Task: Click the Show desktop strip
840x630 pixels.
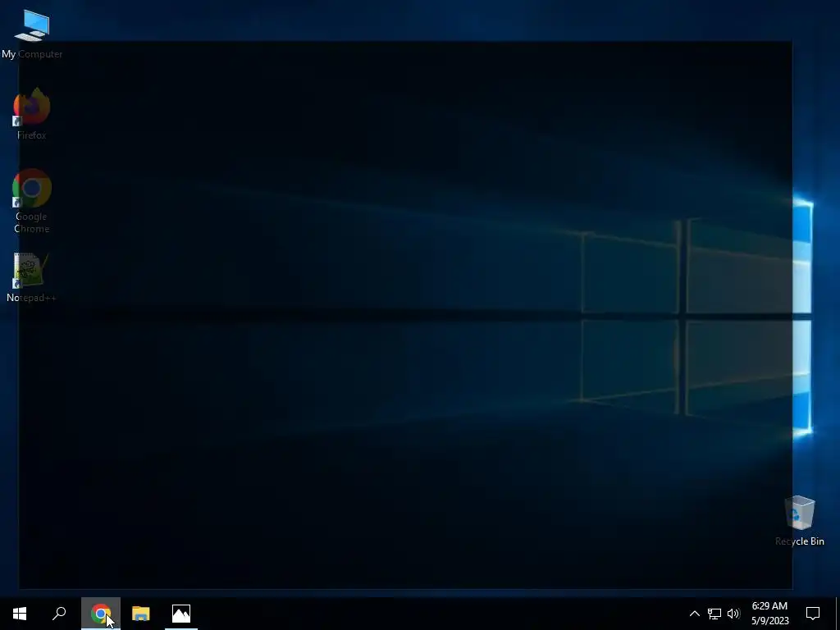Action: coord(838,614)
